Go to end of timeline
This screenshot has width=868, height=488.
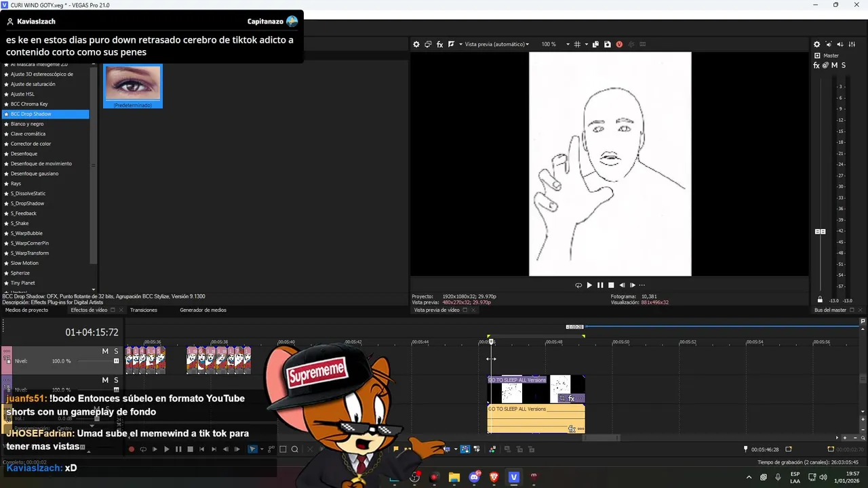pyautogui.click(x=214, y=449)
